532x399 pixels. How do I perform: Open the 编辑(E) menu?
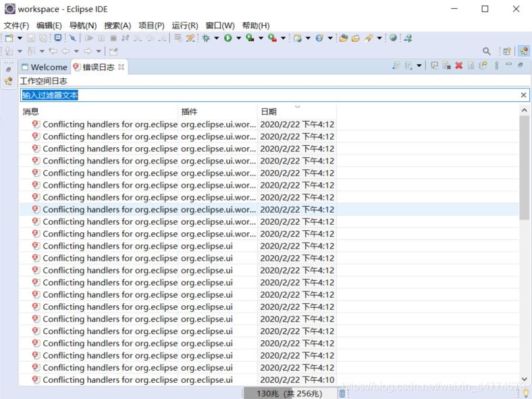click(x=49, y=26)
